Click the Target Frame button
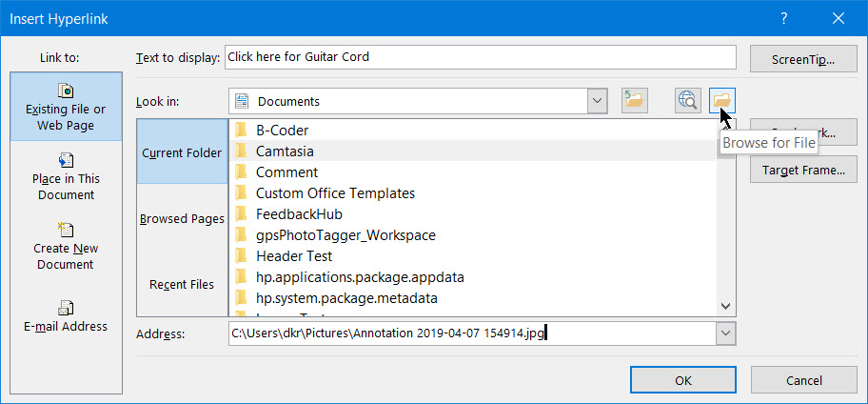The height and width of the screenshot is (404, 868). coord(803,170)
